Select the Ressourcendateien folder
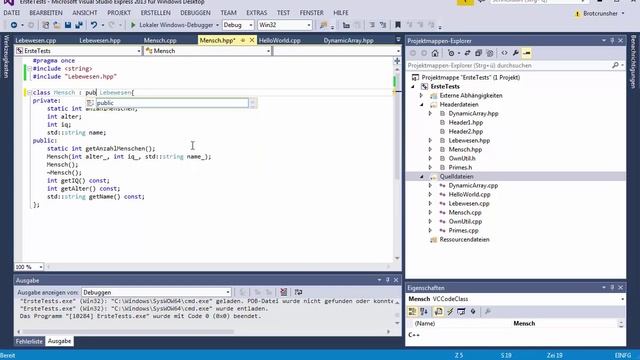640x360 pixels. point(464,240)
